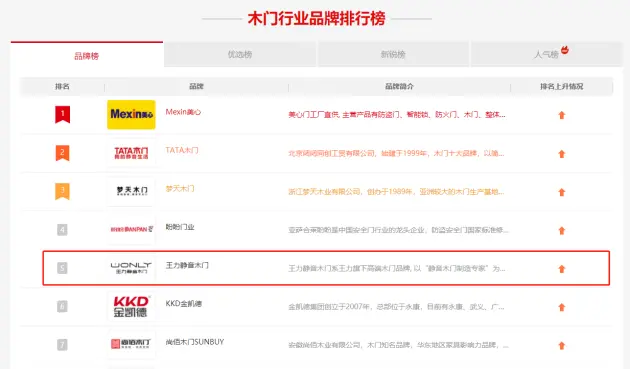Click the rising arrow for 盼盼门业
The image size is (630, 369).
[562, 231]
